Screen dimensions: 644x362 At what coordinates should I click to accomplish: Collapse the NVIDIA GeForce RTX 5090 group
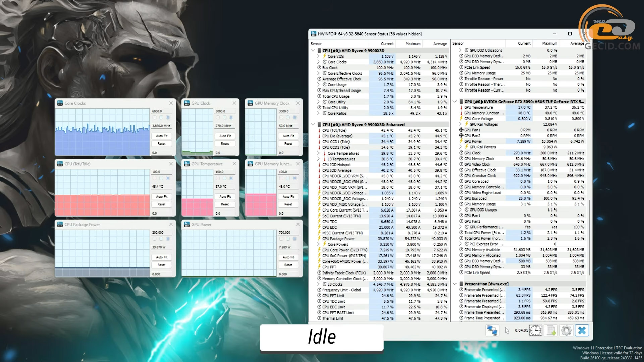point(455,102)
